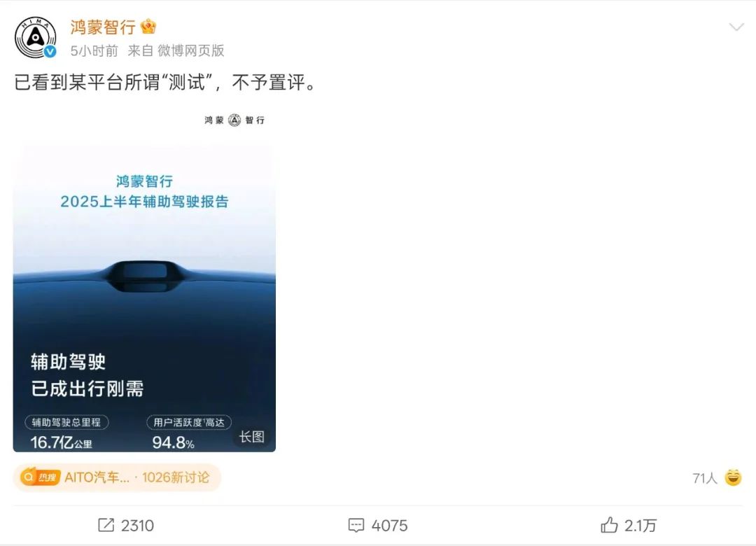Open the post timestamp 5小时前

pos(94,50)
